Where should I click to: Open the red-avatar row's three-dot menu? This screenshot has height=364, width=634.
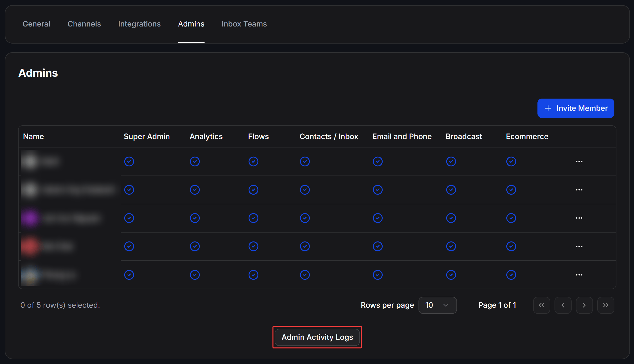click(579, 247)
